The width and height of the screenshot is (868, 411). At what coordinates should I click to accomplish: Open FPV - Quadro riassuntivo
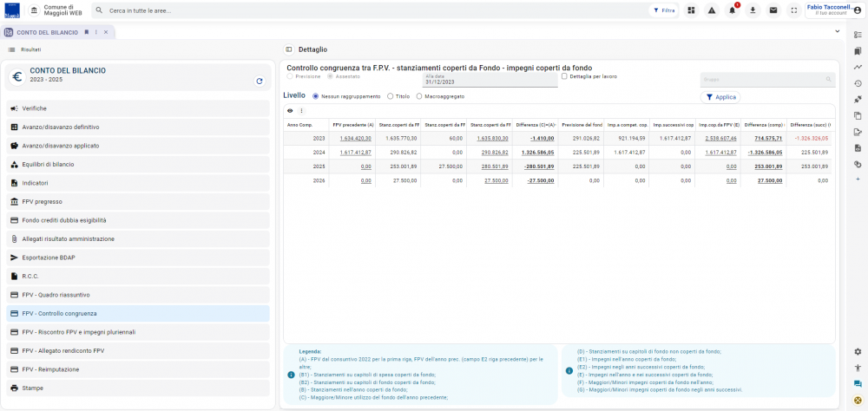[x=138, y=295]
